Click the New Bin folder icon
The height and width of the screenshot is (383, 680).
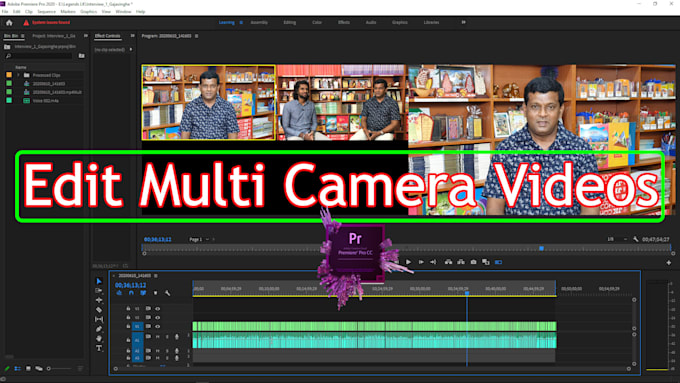click(82, 56)
